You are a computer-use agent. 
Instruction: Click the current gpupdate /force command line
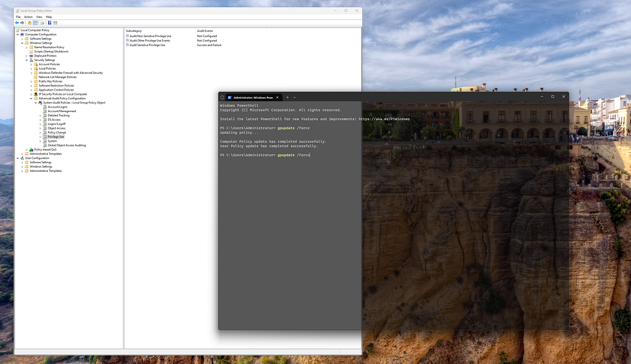click(293, 155)
